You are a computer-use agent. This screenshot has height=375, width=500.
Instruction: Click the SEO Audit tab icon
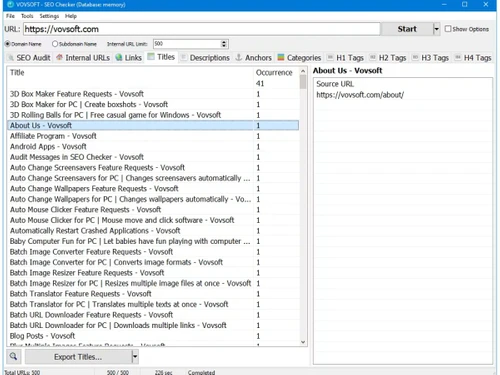tap(11, 58)
